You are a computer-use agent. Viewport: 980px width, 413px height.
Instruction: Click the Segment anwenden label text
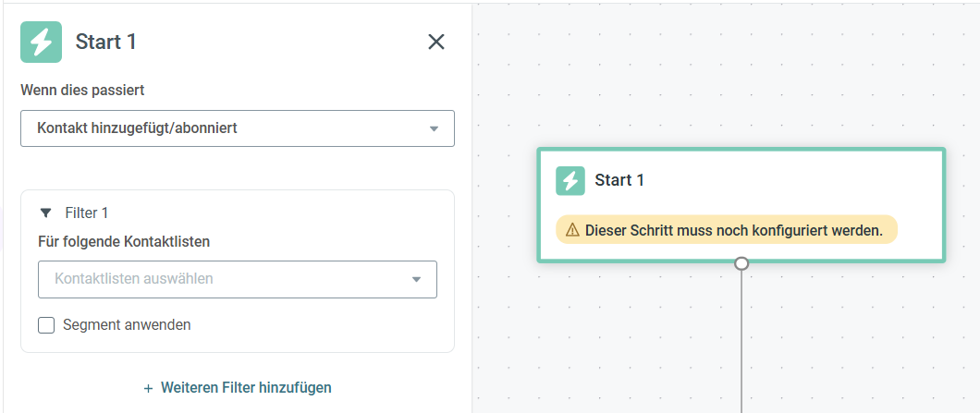(x=127, y=325)
